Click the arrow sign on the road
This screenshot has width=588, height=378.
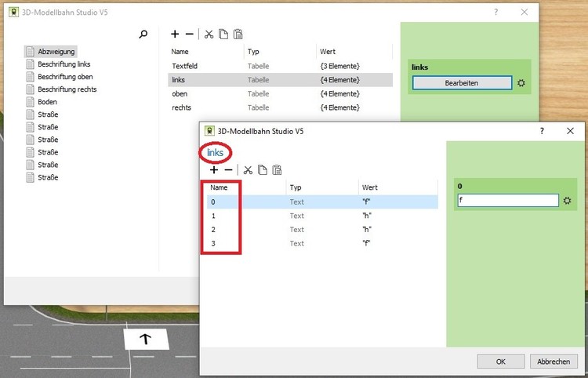146,339
